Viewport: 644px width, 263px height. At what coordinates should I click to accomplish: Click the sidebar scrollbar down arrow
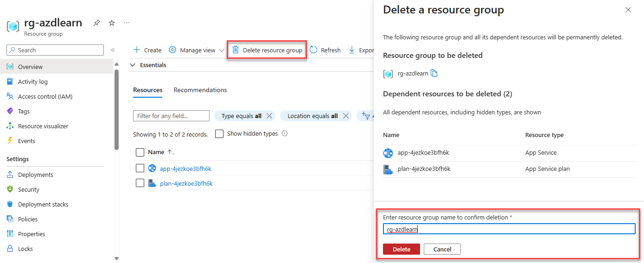116,258
